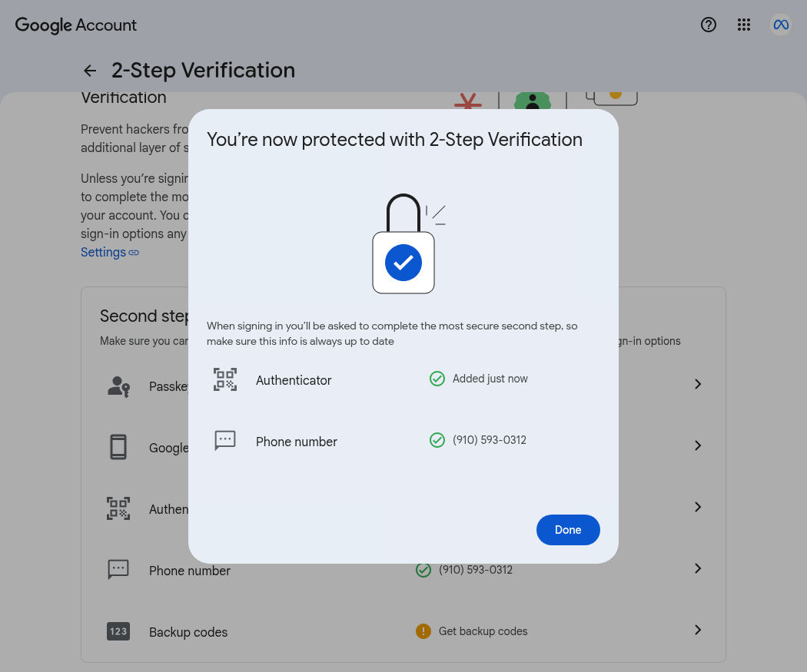Click the Google Account logo
This screenshot has width=807, height=672.
point(75,25)
